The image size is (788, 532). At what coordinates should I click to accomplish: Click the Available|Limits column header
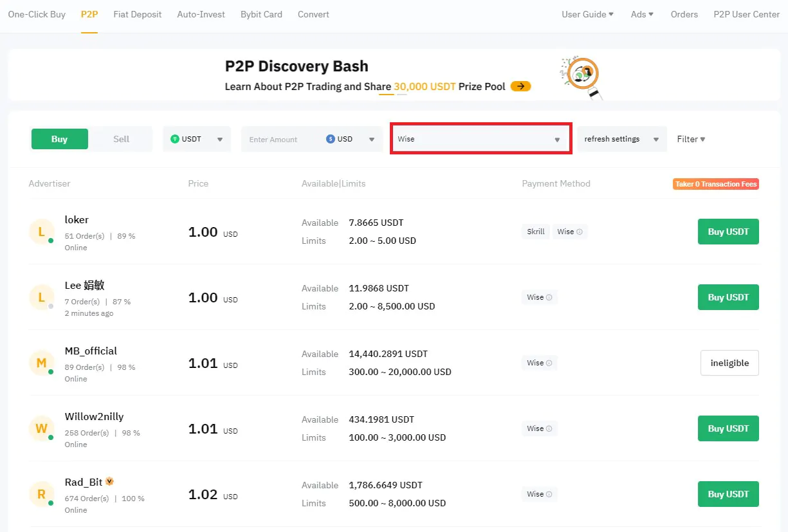point(333,183)
